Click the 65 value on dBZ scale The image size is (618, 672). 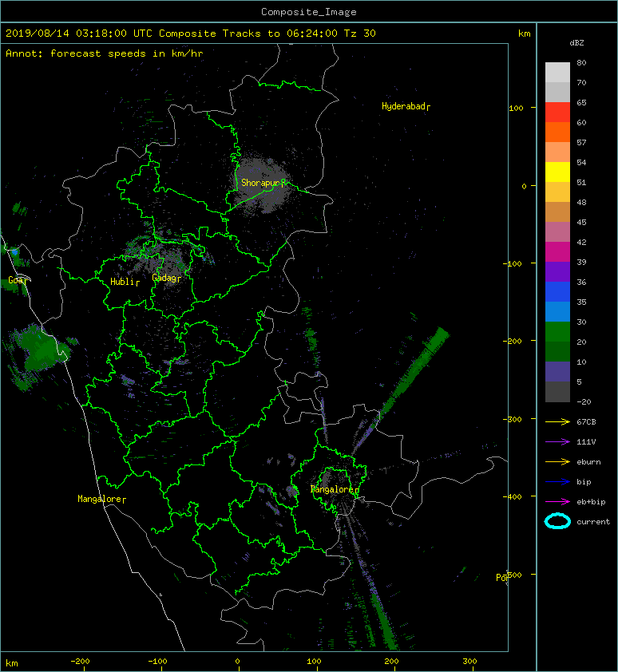pos(581,102)
